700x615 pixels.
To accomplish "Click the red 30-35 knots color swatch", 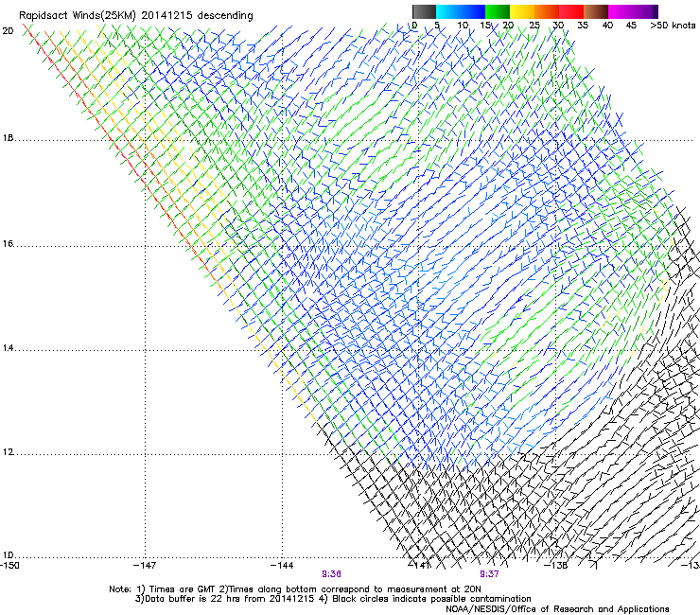I will tap(571, 11).
